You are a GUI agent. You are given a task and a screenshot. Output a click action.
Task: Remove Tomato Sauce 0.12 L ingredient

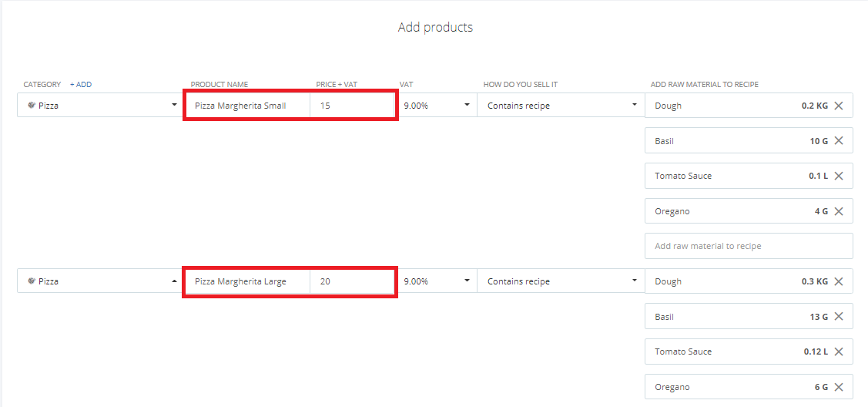click(839, 351)
